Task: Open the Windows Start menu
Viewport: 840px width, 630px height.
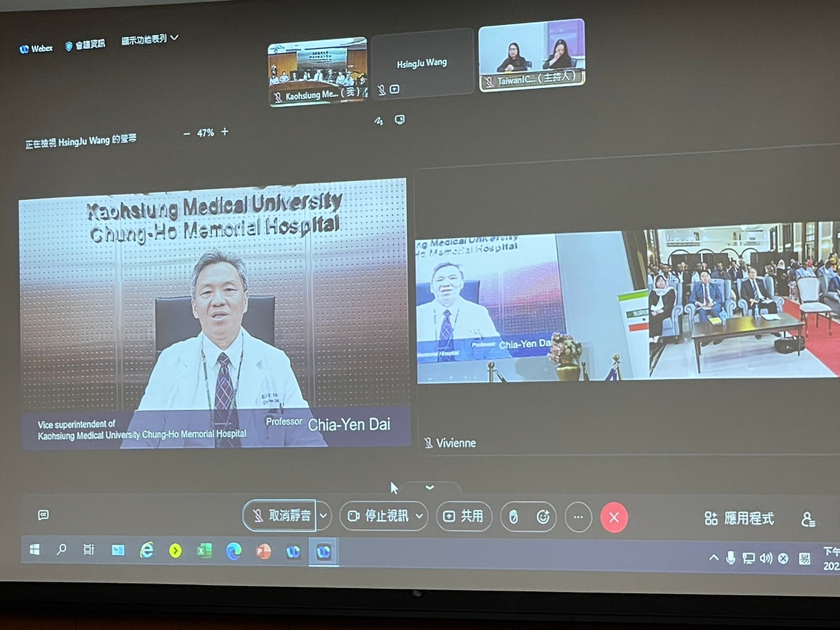Action: 34,549
